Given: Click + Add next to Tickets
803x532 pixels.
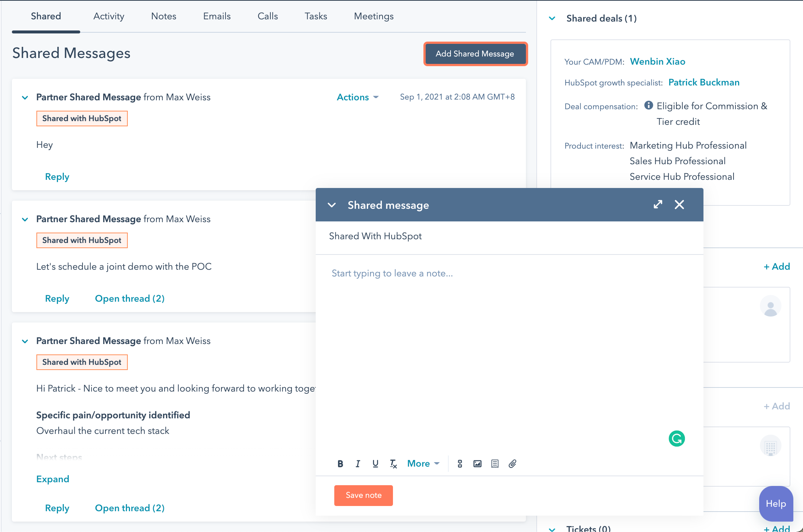Looking at the screenshot, I should coord(777,528).
